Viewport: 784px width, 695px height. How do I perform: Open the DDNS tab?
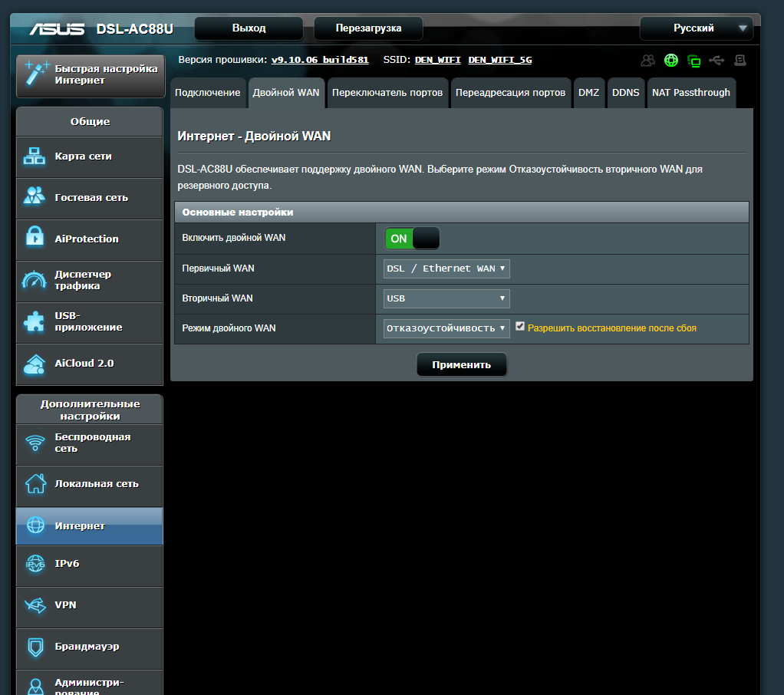(625, 93)
